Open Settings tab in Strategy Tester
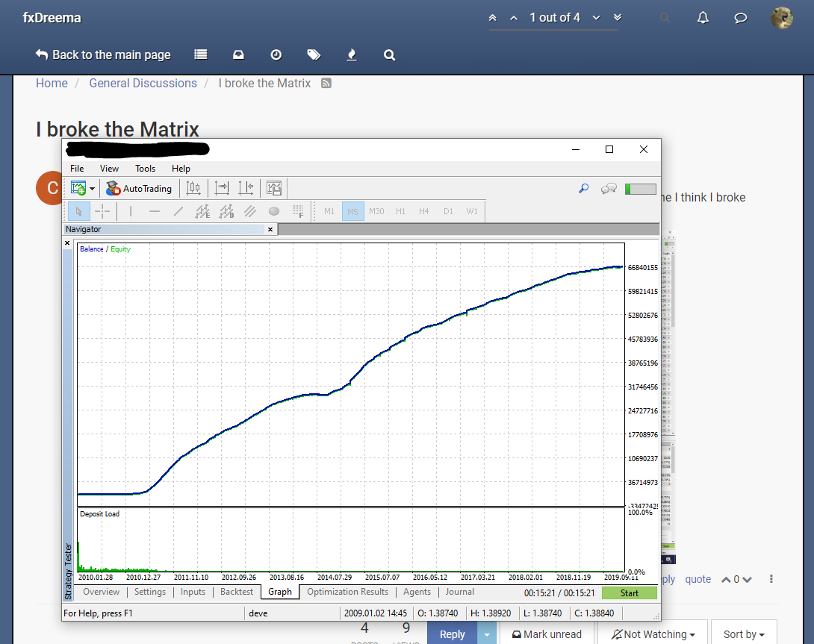The image size is (814, 644). click(150, 592)
